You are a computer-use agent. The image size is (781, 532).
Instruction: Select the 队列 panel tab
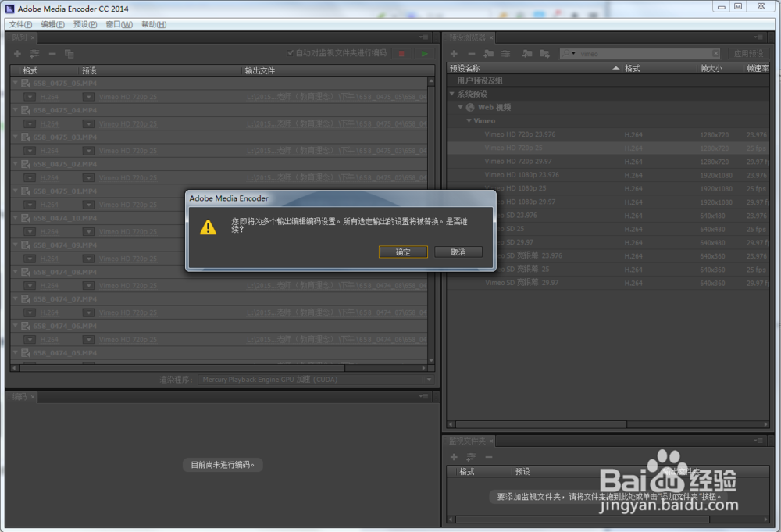click(x=20, y=37)
